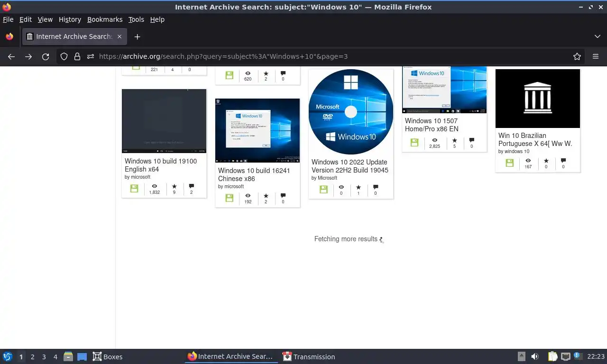The image size is (607, 364).
Task: Click the 'by windows 10' uploader text
Action: [514, 152]
